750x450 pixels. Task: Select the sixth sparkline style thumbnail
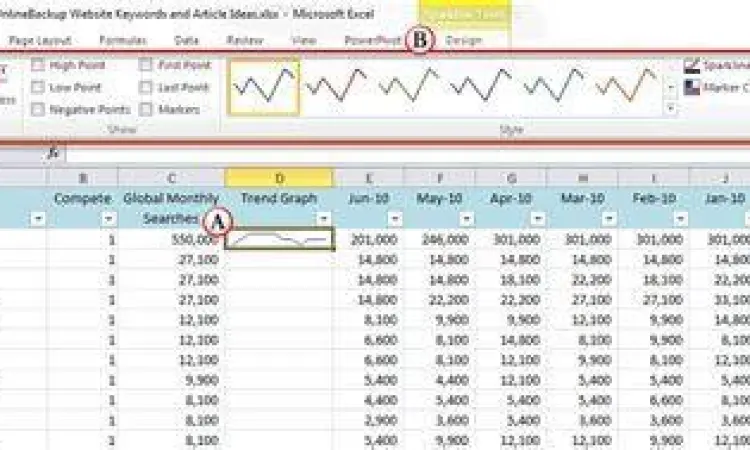(626, 86)
